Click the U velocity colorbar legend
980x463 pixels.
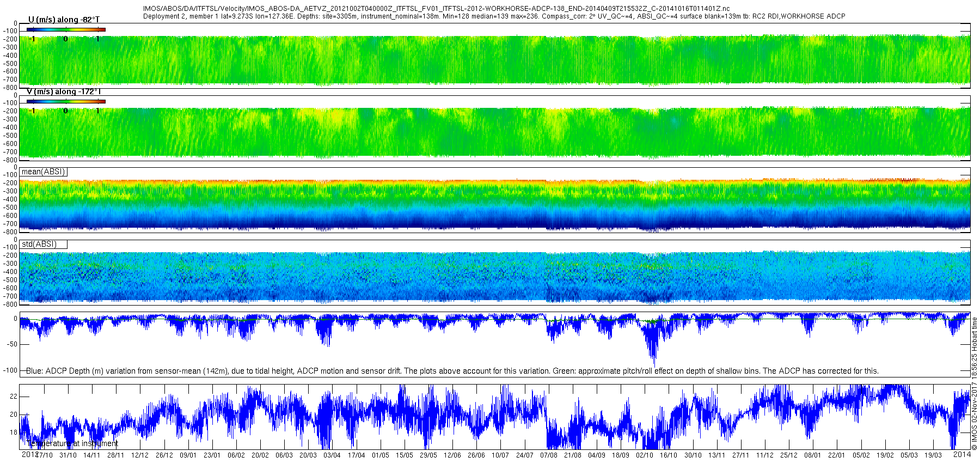point(66,29)
